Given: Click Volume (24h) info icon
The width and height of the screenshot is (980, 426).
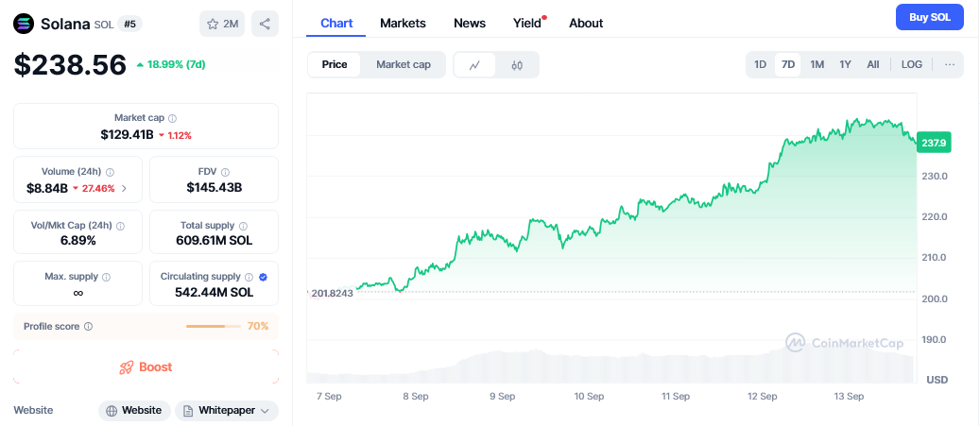Looking at the screenshot, I should [x=110, y=172].
